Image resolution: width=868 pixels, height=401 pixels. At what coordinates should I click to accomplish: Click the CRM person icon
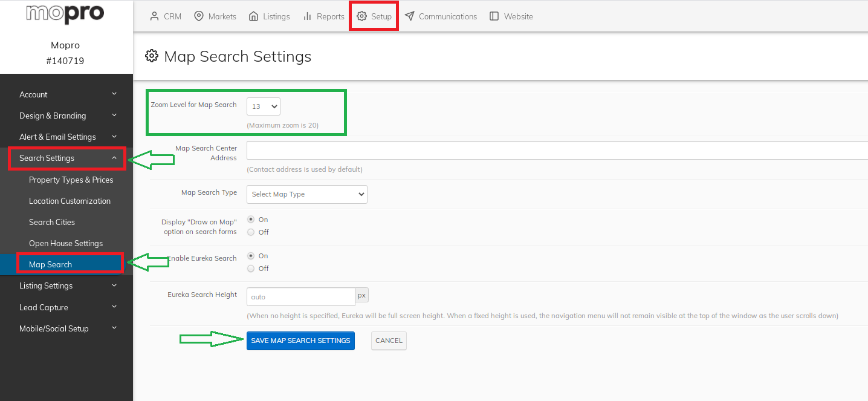tap(154, 16)
